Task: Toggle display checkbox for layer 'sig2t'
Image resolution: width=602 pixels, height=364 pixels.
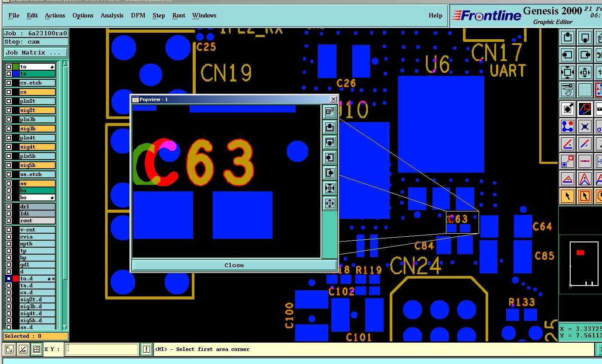Action: 9,110
